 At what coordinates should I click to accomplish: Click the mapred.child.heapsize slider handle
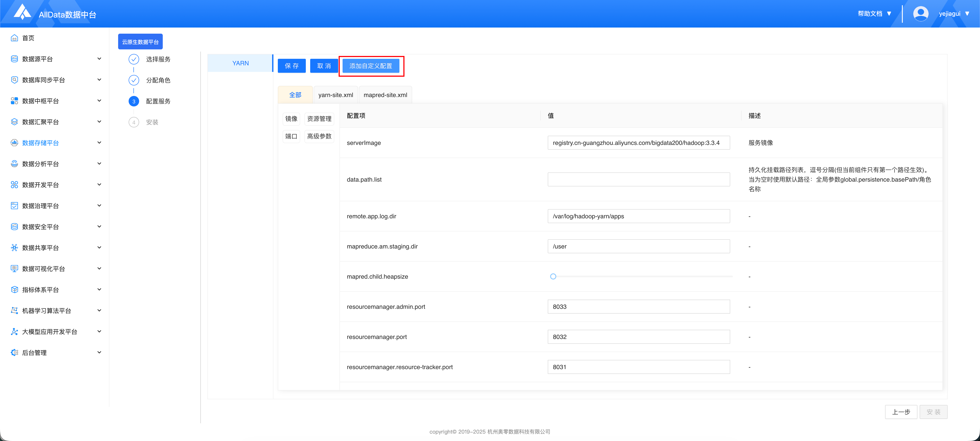553,276
